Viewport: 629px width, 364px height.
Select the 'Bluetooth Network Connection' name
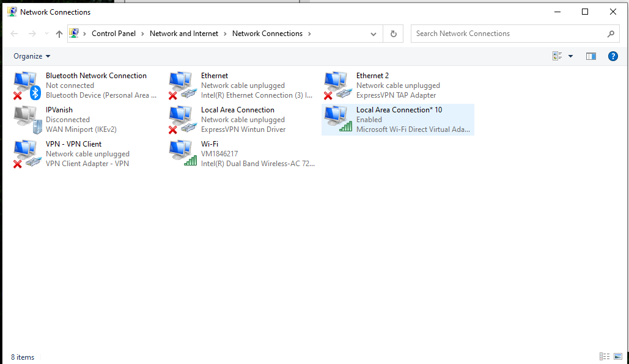[x=96, y=76]
